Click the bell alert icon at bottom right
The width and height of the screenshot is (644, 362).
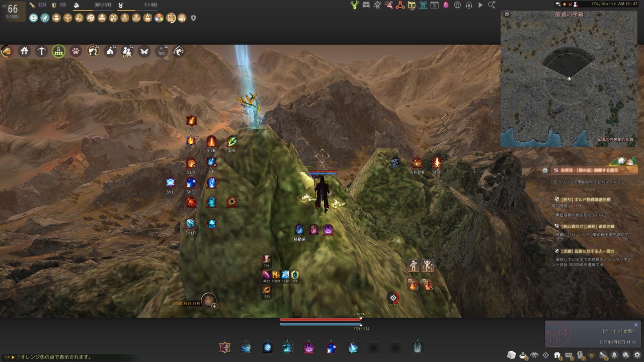pos(614,355)
